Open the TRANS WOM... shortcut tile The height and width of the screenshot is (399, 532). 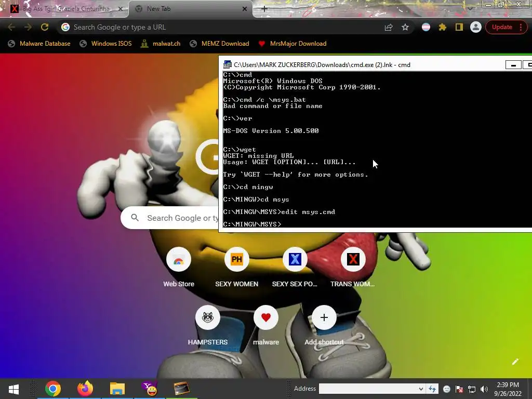click(x=353, y=268)
